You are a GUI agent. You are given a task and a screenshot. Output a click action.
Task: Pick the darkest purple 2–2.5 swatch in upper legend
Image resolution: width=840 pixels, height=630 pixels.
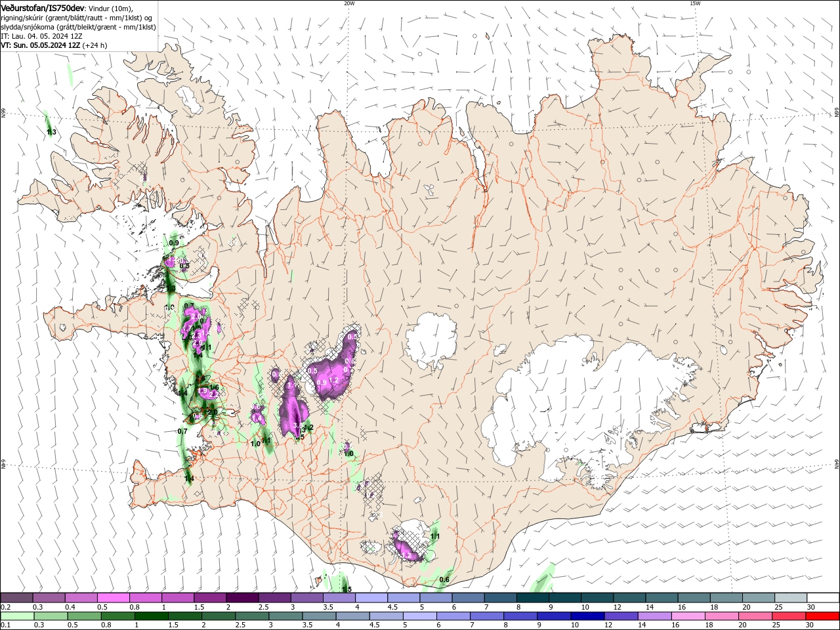click(x=242, y=598)
